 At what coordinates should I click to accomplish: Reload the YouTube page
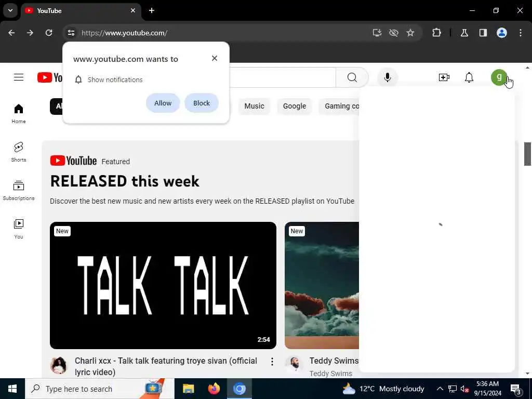pos(49,33)
